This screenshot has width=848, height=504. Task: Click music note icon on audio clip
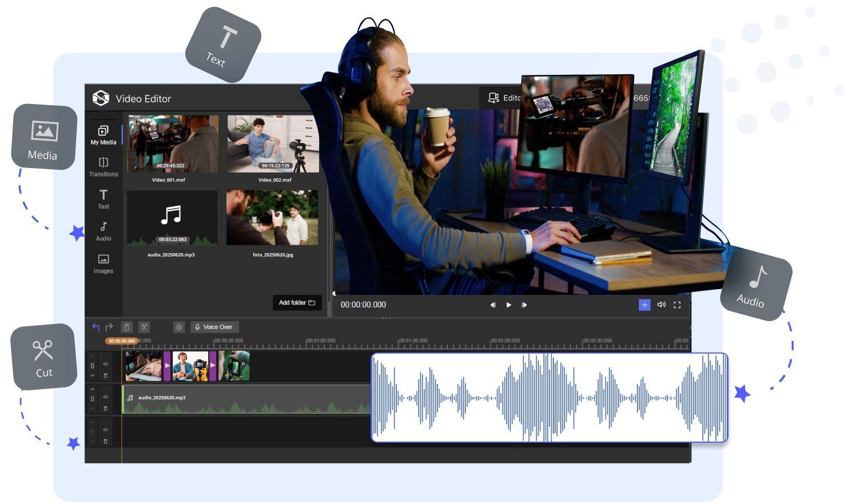130,398
